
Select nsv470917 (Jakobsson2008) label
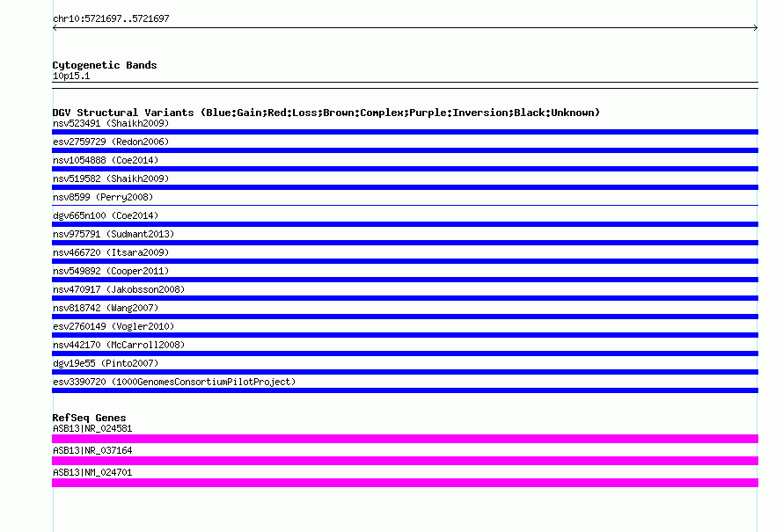pos(119,289)
